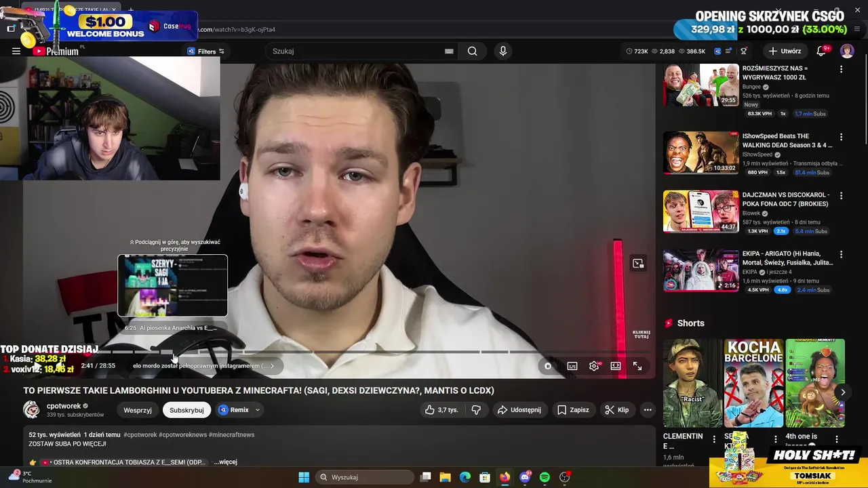
Task: Open ROZŚMIESZYSZ NAS video thumbnail
Action: (x=701, y=85)
